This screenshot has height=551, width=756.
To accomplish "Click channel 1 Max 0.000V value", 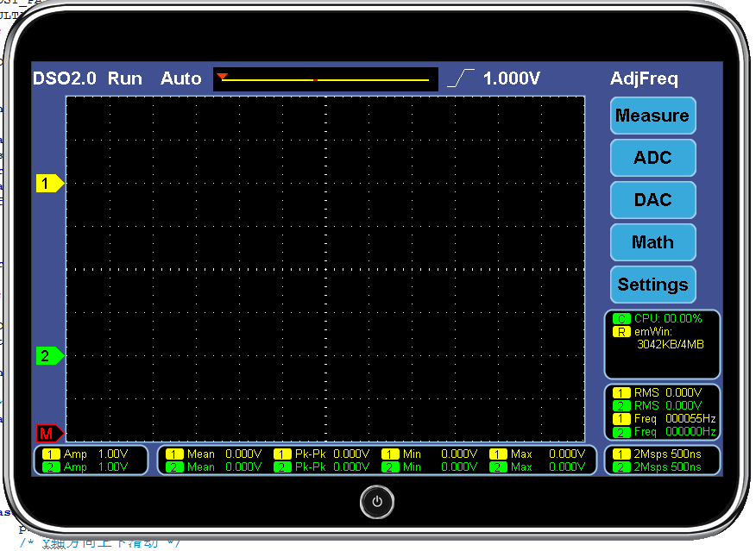I will coord(548,454).
